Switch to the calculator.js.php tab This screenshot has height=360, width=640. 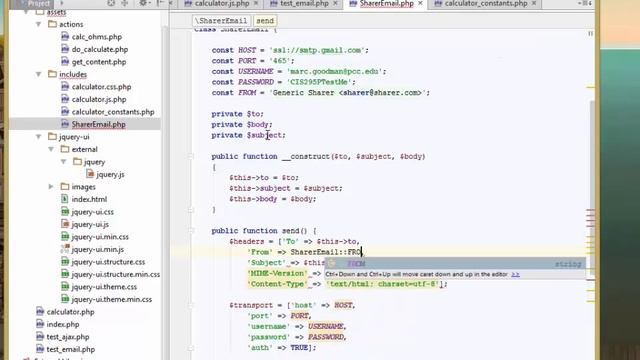pyautogui.click(x=222, y=3)
